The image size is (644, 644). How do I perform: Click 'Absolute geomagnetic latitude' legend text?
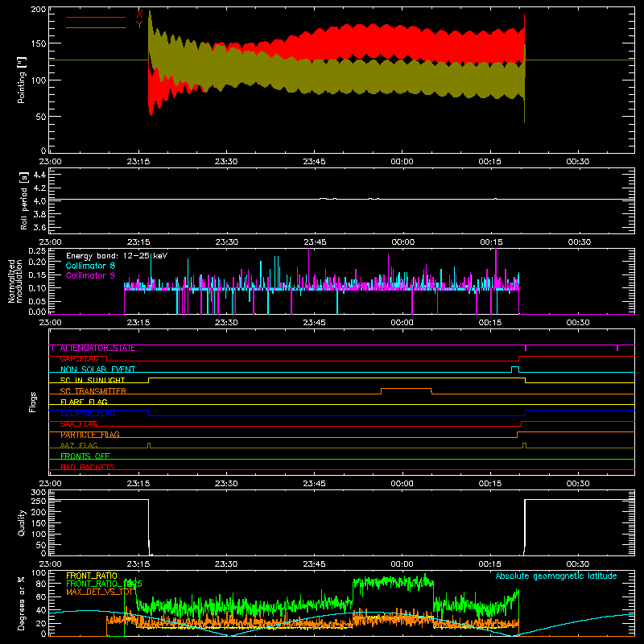pos(556,576)
